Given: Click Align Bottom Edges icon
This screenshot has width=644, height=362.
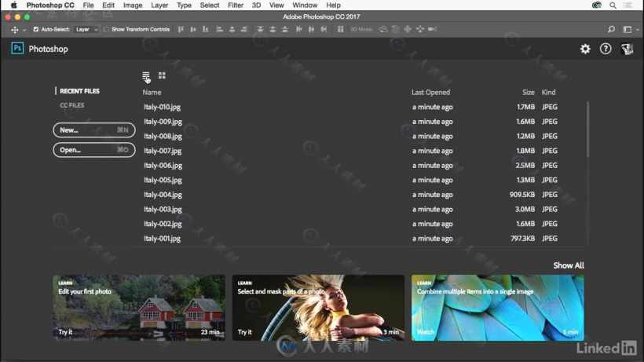Looking at the screenshot, I should pos(205,29).
